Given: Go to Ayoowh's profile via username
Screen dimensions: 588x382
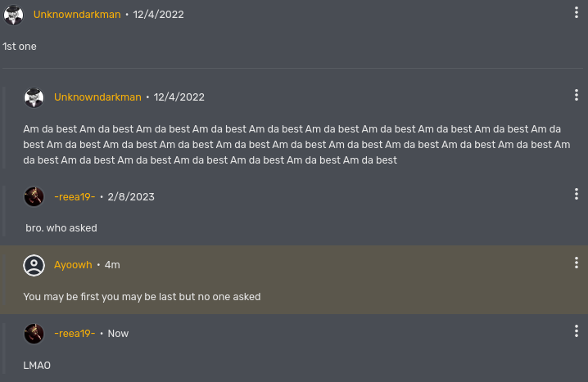Looking at the screenshot, I should pos(73,265).
